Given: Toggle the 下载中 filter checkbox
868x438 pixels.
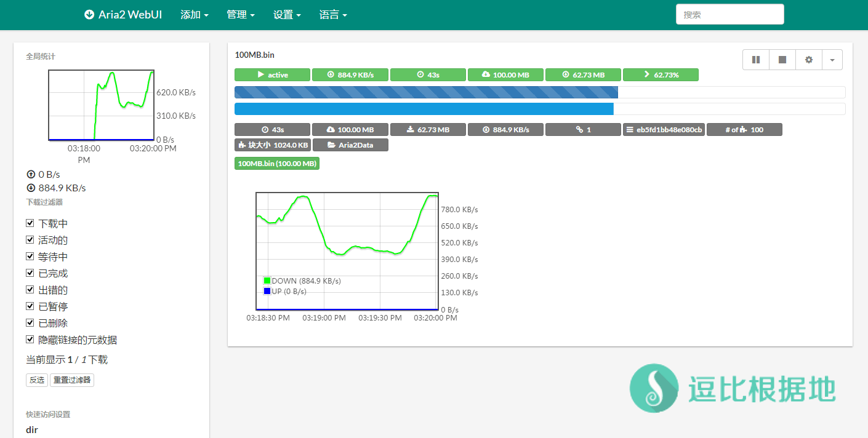Looking at the screenshot, I should [30, 223].
